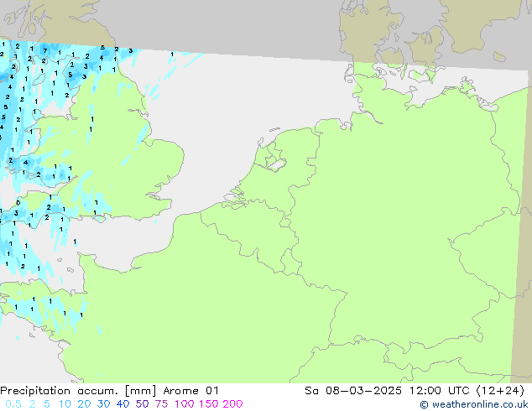The width and height of the screenshot is (532, 411).
Task: Click the 'Precipitation accum.' title text
Action: [x=59, y=391]
